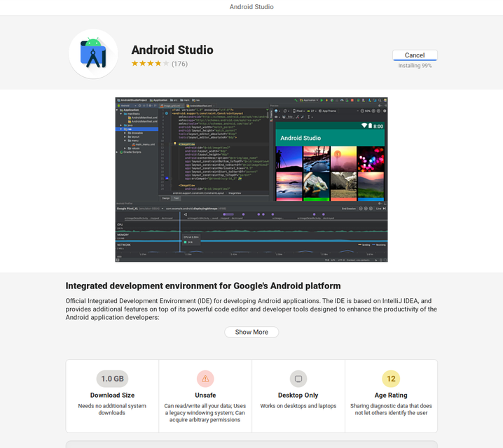The height and width of the screenshot is (448, 503).
Task: Click the Official IDE description paragraph
Action: (x=251, y=309)
